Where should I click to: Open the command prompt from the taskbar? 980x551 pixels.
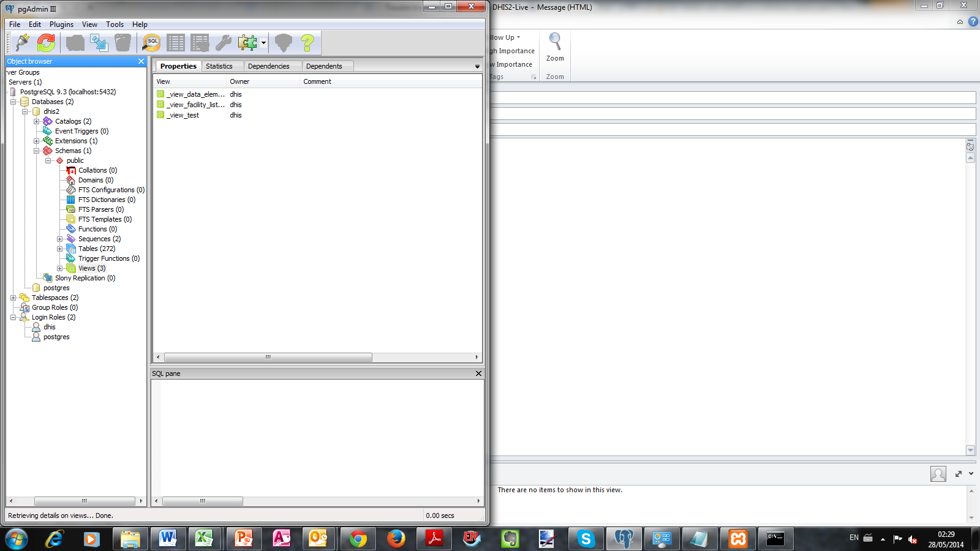click(x=776, y=539)
